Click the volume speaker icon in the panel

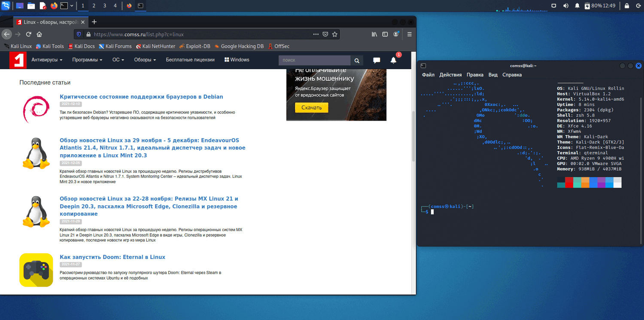tap(566, 6)
